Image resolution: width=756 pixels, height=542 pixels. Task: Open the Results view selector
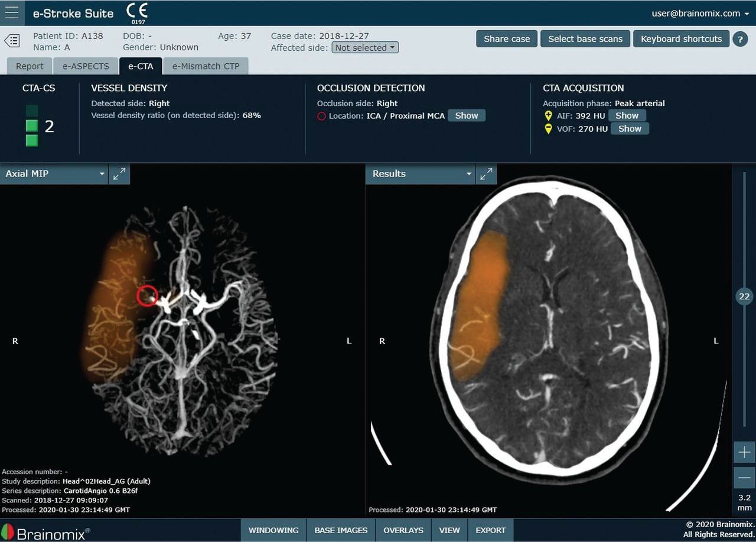pyautogui.click(x=420, y=174)
